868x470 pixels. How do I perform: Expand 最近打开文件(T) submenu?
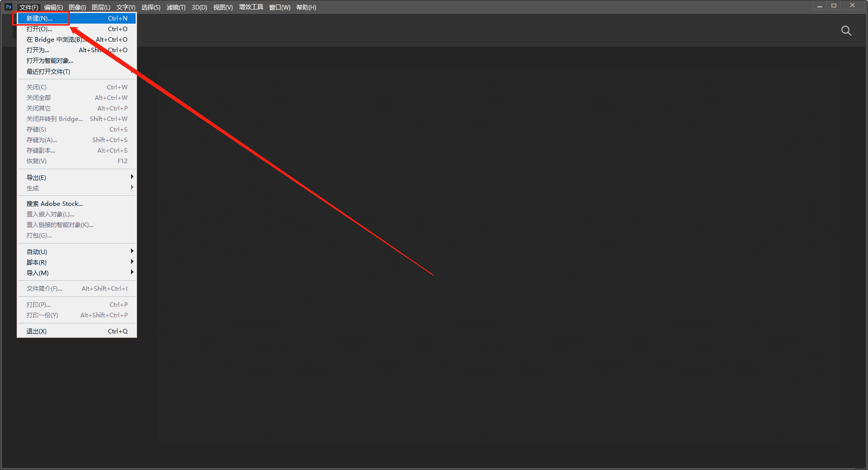[x=77, y=71]
